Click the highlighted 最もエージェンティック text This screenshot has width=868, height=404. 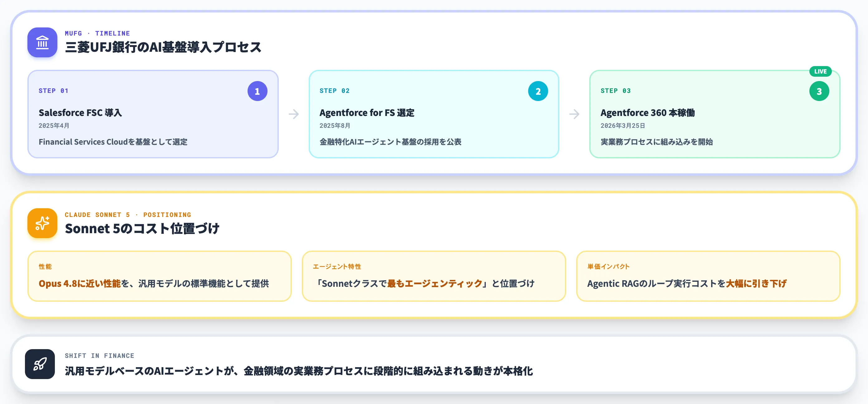(x=435, y=283)
